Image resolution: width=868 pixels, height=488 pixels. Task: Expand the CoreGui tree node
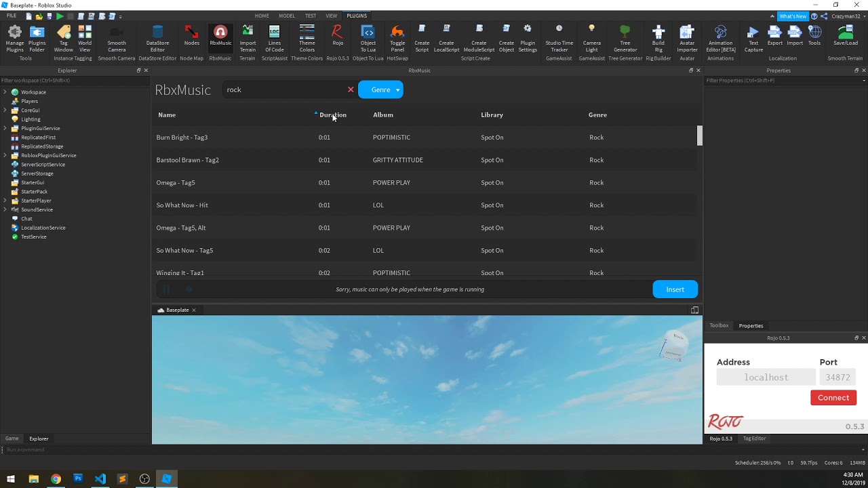[5, 110]
